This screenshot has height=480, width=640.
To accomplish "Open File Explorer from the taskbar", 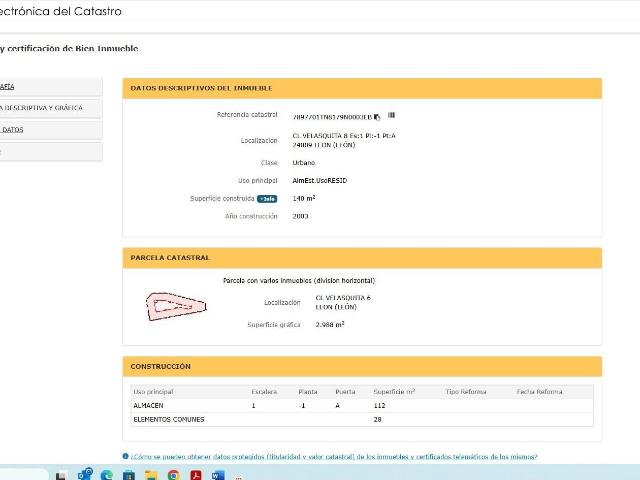I will coord(151,475).
